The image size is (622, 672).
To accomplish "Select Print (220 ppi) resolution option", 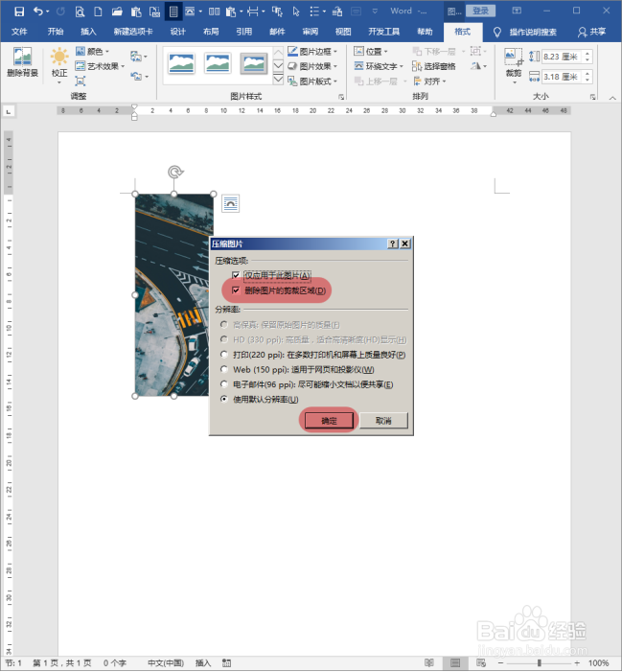I will [x=224, y=354].
